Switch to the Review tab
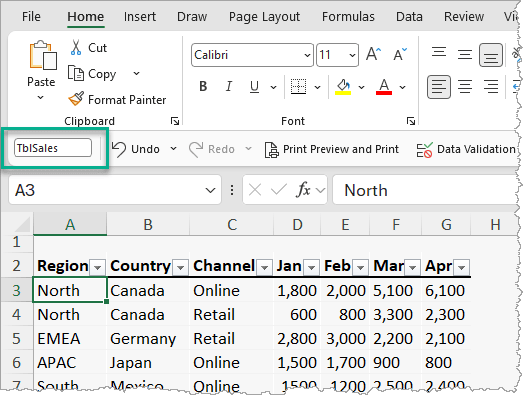The width and height of the screenshot is (523, 395). (464, 16)
